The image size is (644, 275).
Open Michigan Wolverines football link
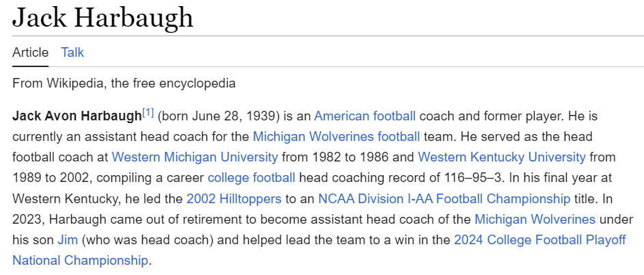[336, 136]
